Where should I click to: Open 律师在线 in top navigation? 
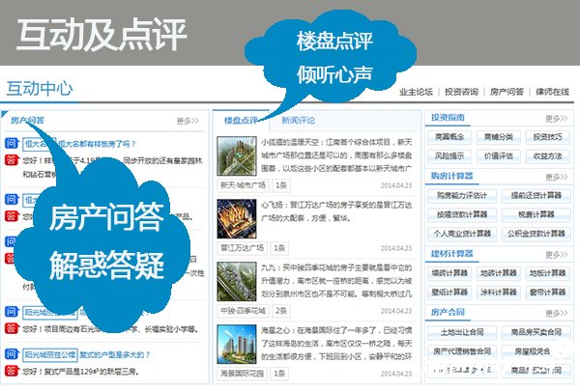pos(551,93)
